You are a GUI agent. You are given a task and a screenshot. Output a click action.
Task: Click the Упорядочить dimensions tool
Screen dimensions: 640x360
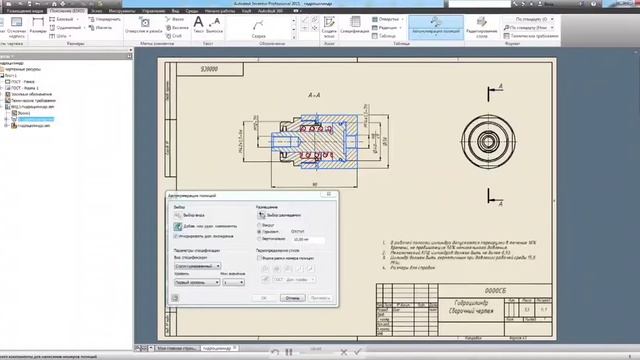click(104, 19)
